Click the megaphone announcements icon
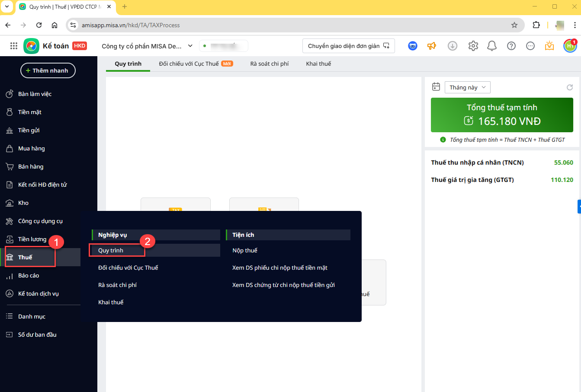 (x=431, y=46)
